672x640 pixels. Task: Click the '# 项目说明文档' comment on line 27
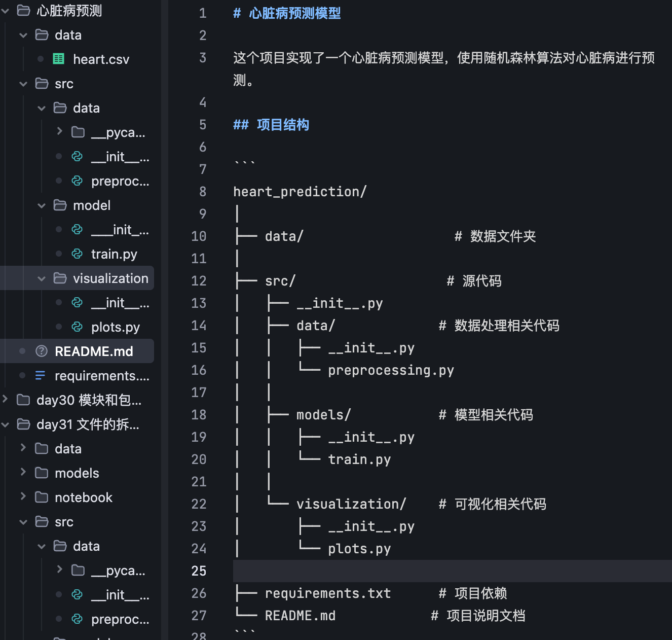click(x=478, y=616)
